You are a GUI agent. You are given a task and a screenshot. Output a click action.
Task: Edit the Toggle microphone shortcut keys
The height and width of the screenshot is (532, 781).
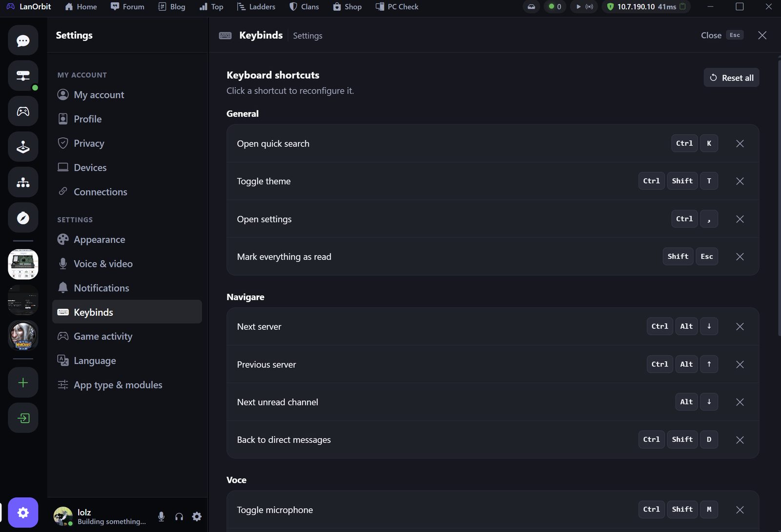[x=678, y=510]
